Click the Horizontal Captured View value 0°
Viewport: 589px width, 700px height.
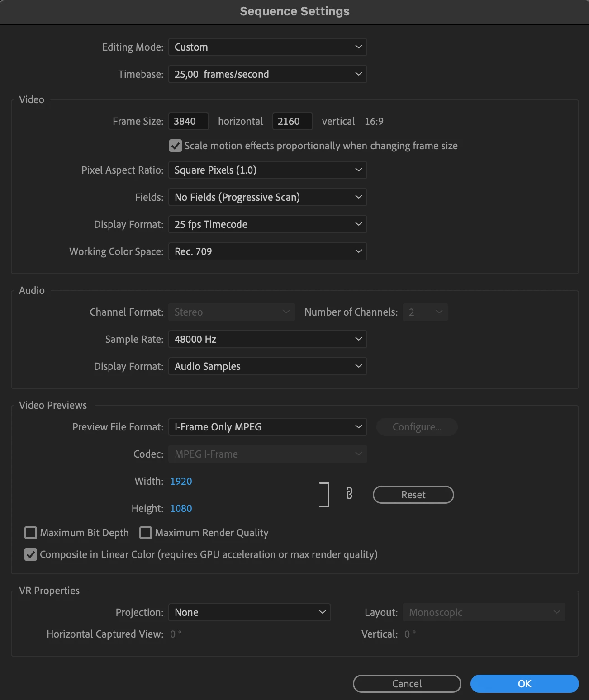[176, 634]
